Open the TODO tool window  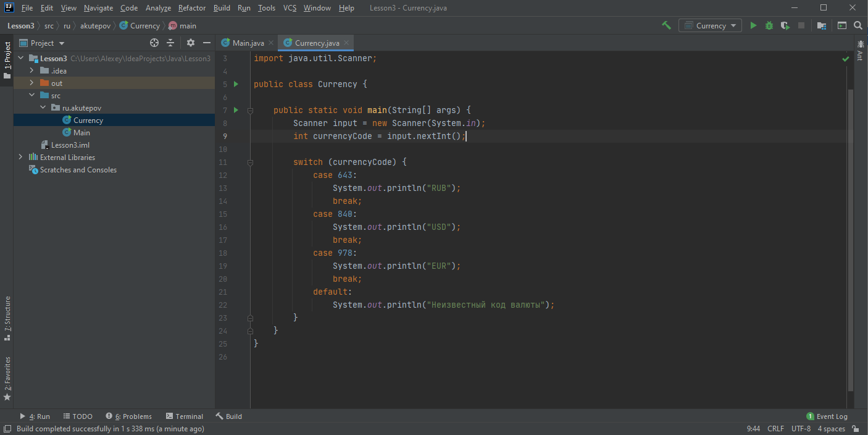77,416
